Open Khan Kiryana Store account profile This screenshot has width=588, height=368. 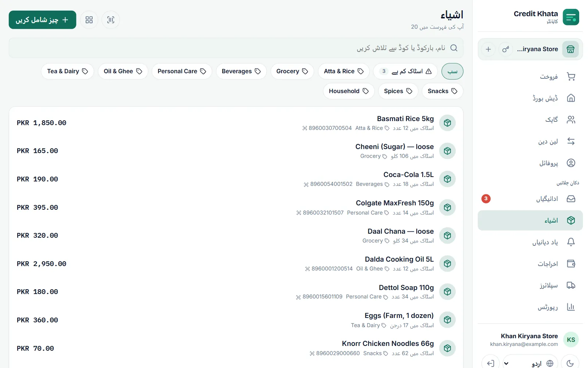pyautogui.click(x=530, y=340)
